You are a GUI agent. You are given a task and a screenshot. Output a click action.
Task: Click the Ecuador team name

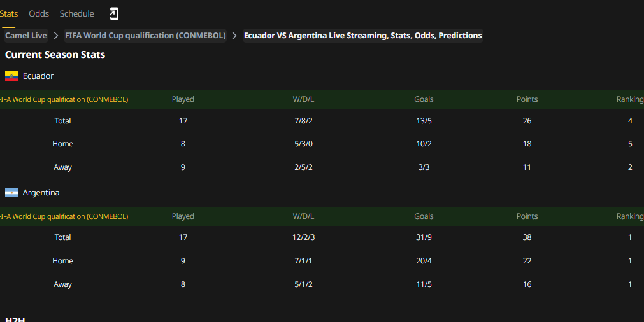click(x=38, y=76)
